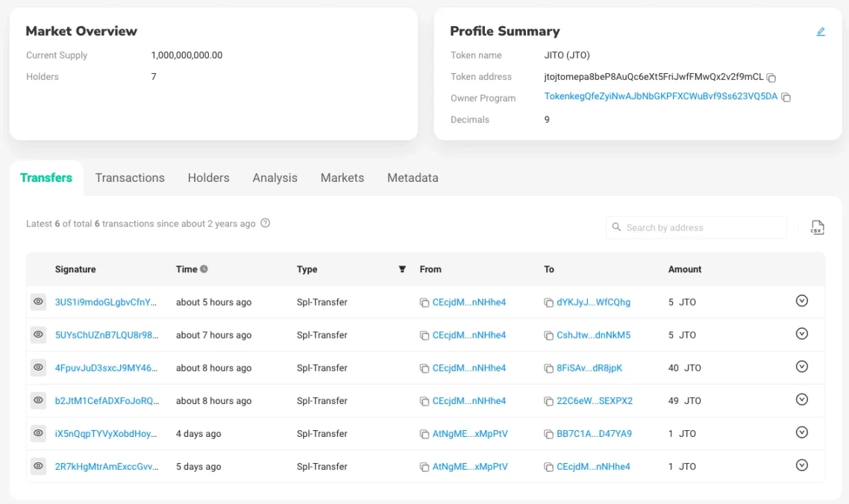This screenshot has height=504, width=849.
Task: Open signature iX5nQqpTYVyXobdHoy transaction
Action: [107, 434]
